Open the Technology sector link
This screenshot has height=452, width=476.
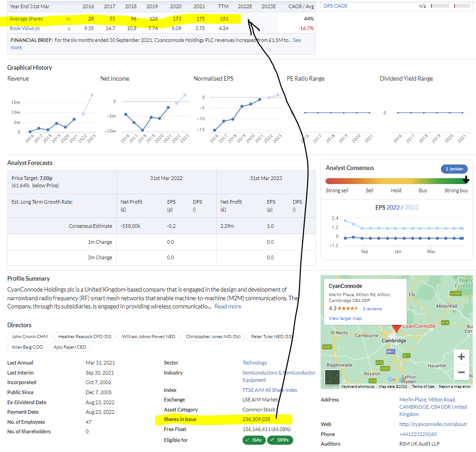[x=255, y=363]
